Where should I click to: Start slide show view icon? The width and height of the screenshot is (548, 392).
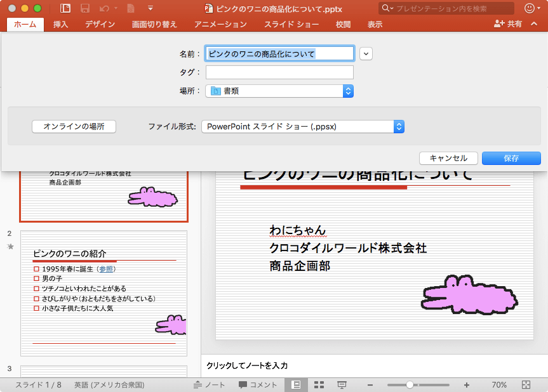click(x=342, y=384)
